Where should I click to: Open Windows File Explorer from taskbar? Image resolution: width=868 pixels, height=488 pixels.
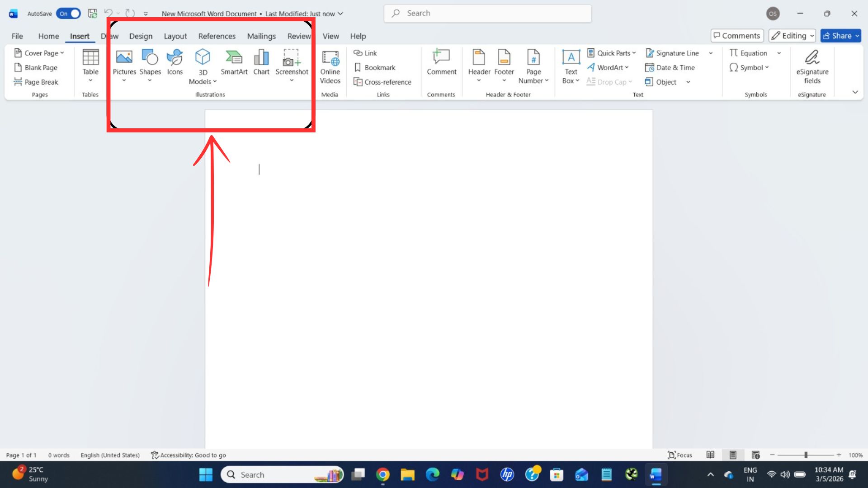point(407,474)
